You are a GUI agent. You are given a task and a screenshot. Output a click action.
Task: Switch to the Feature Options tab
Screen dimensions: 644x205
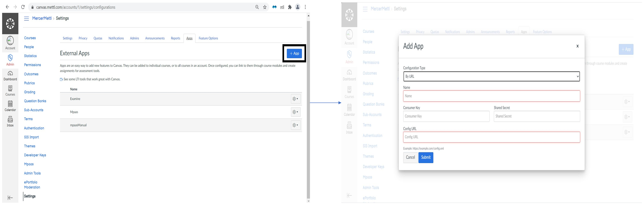pyautogui.click(x=208, y=38)
